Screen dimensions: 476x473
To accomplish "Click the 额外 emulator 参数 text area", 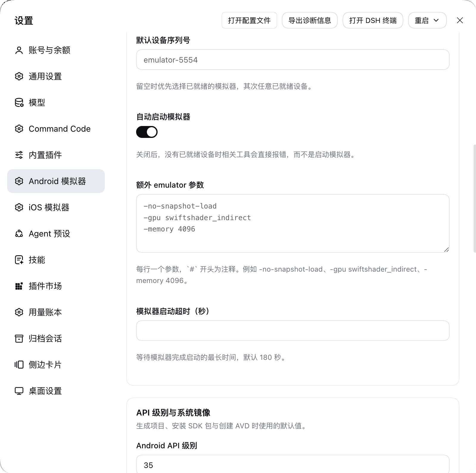I will [293, 223].
